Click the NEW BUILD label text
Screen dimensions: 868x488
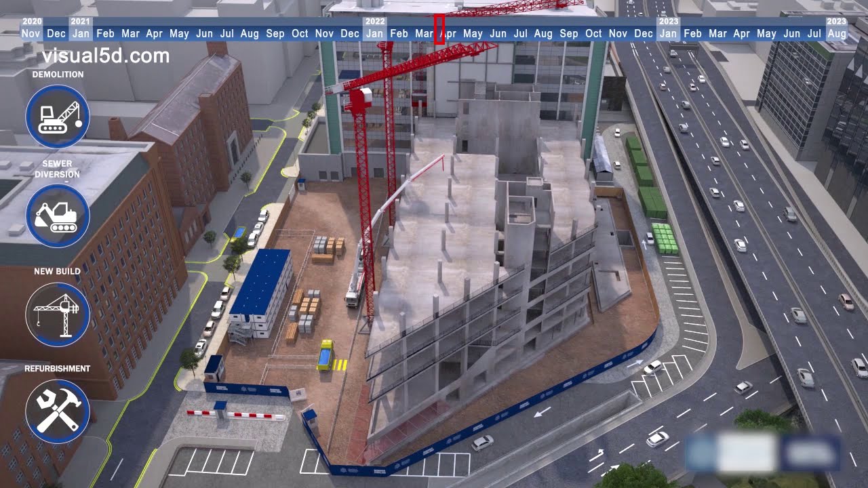click(x=58, y=271)
